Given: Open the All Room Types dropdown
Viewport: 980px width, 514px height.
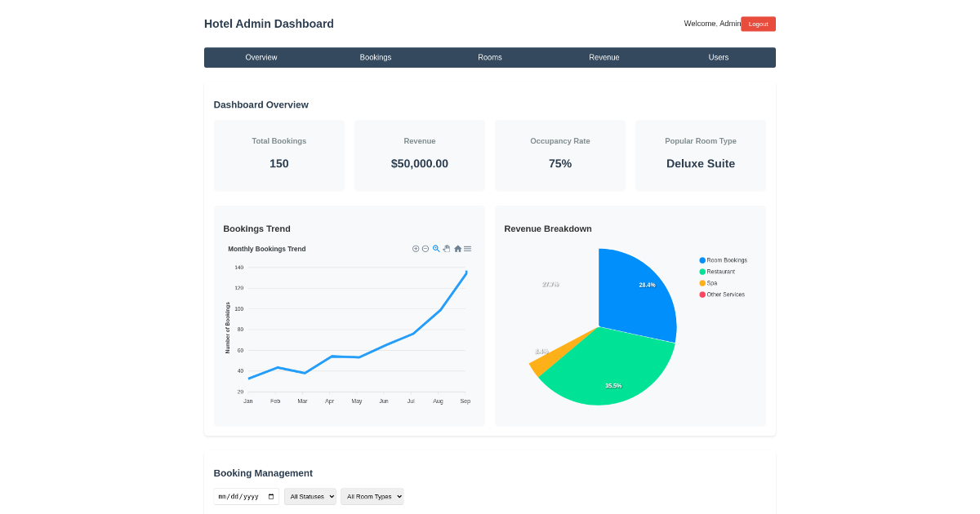Looking at the screenshot, I should pos(372,496).
